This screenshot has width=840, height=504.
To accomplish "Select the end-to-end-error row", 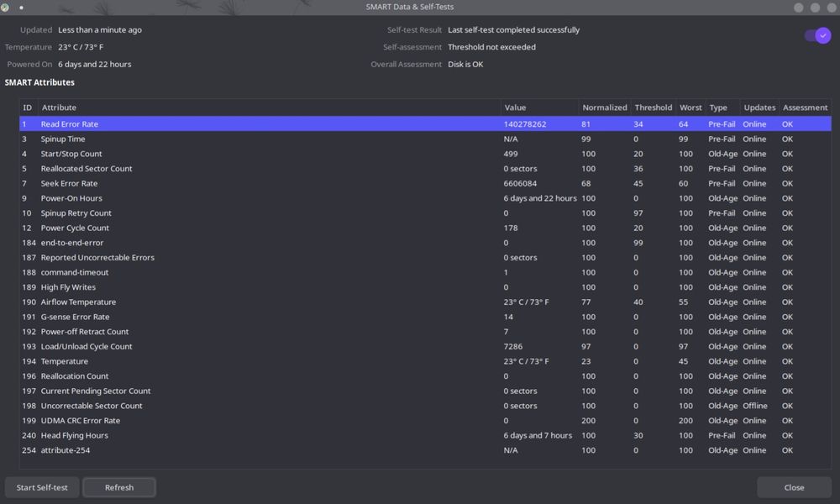I will pos(425,243).
